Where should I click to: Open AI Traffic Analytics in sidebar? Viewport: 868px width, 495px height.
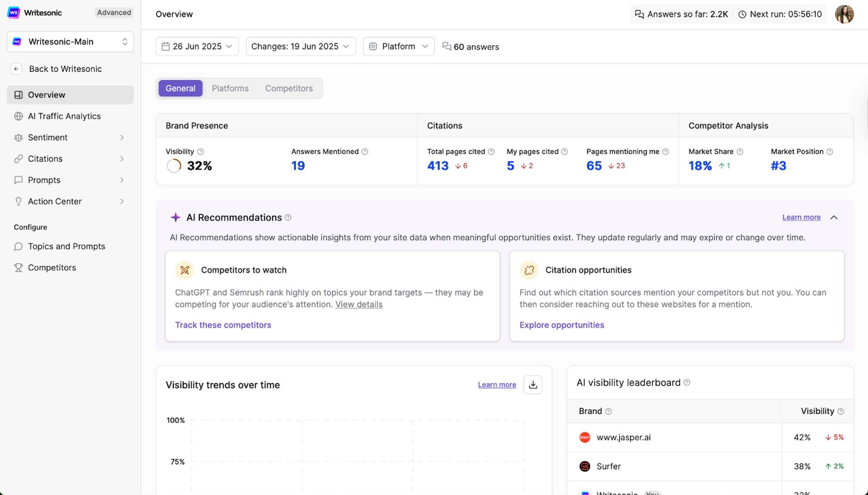70,116
